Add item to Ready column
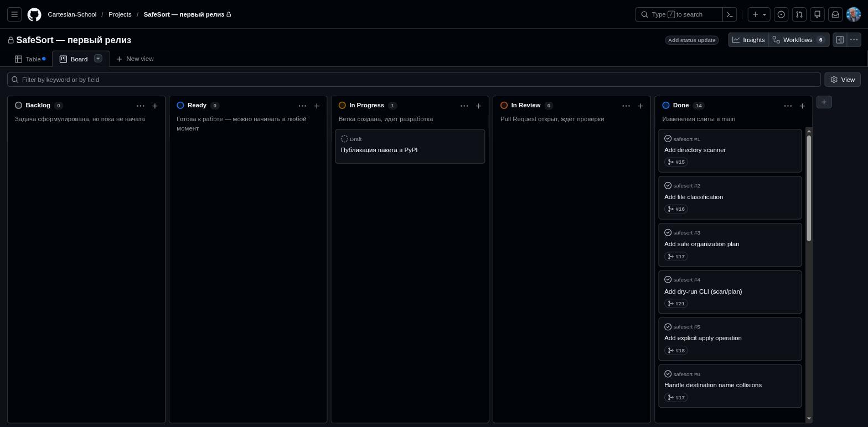The image size is (868, 427). click(317, 106)
